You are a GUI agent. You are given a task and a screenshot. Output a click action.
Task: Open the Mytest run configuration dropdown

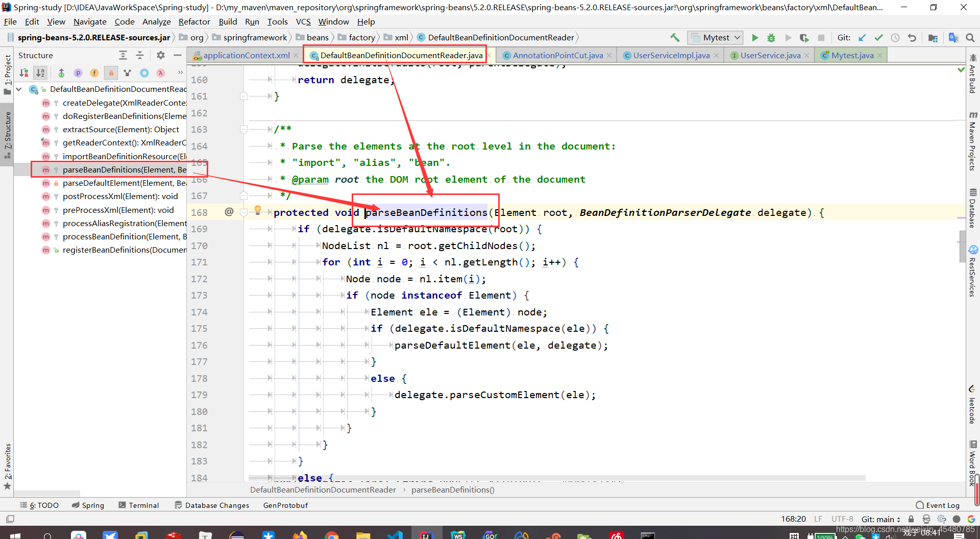715,37
